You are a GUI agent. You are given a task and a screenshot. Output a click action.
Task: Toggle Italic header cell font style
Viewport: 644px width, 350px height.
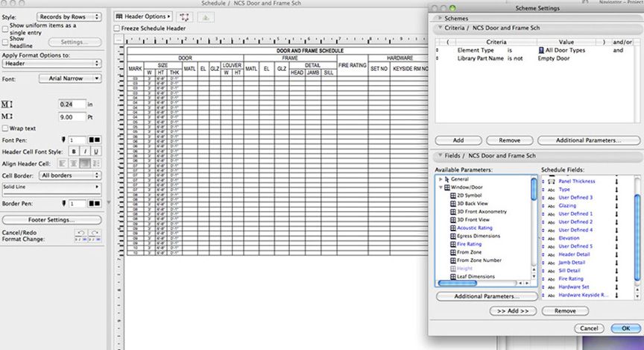[85, 151]
